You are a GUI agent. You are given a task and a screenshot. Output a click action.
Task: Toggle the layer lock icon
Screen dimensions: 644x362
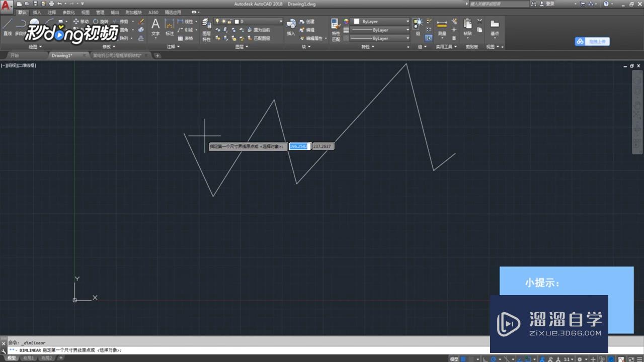point(229,22)
